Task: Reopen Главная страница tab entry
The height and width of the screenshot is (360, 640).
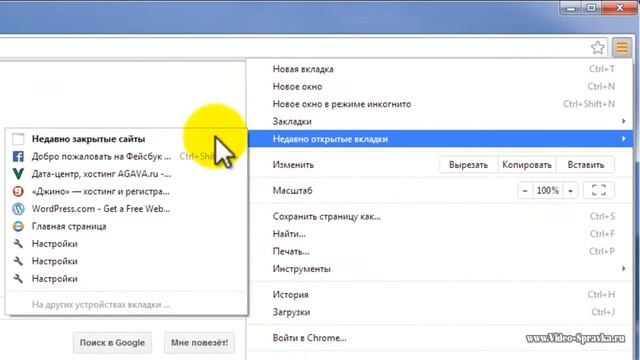Action: click(x=127, y=226)
